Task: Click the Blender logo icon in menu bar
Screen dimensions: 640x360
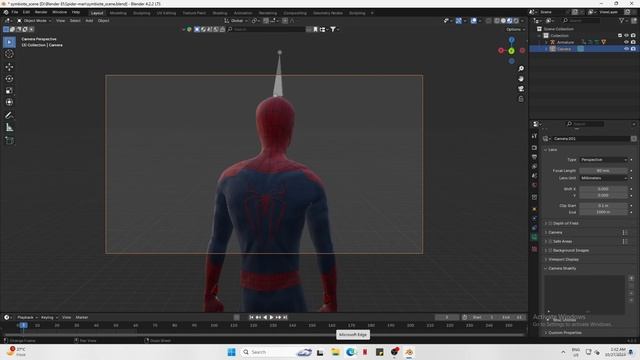Action: coord(6,12)
